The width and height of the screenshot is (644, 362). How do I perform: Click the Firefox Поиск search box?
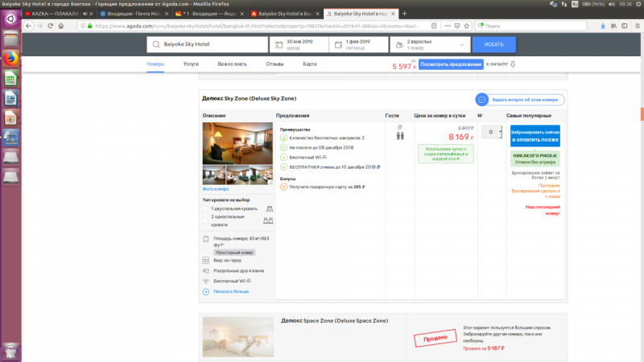click(530, 26)
